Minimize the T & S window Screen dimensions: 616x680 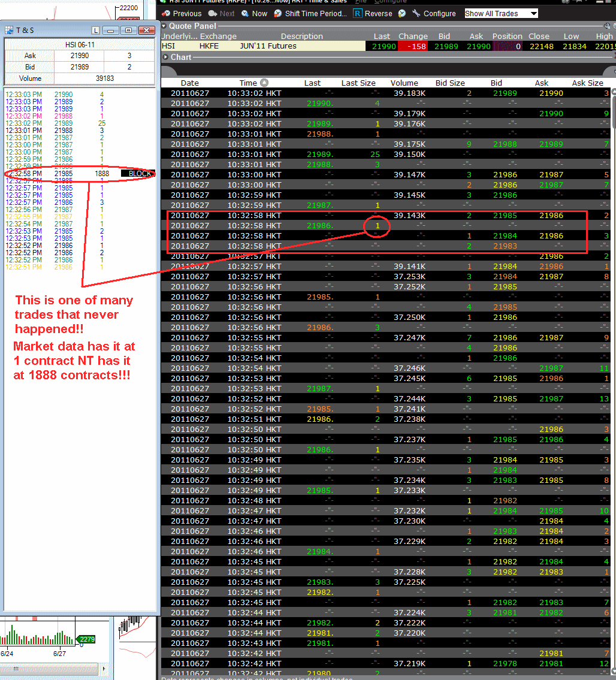pyautogui.click(x=111, y=31)
